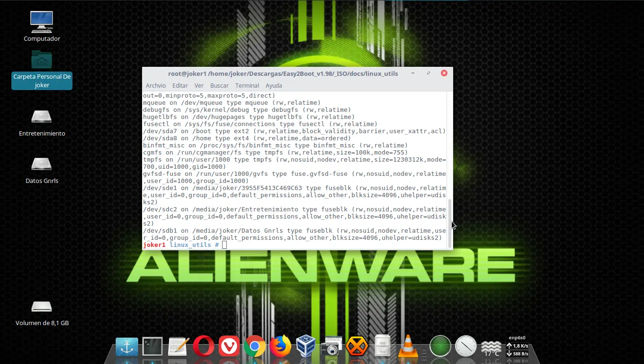Launch Opera browser from the dock
The height and width of the screenshot is (364, 644).
(x=203, y=347)
